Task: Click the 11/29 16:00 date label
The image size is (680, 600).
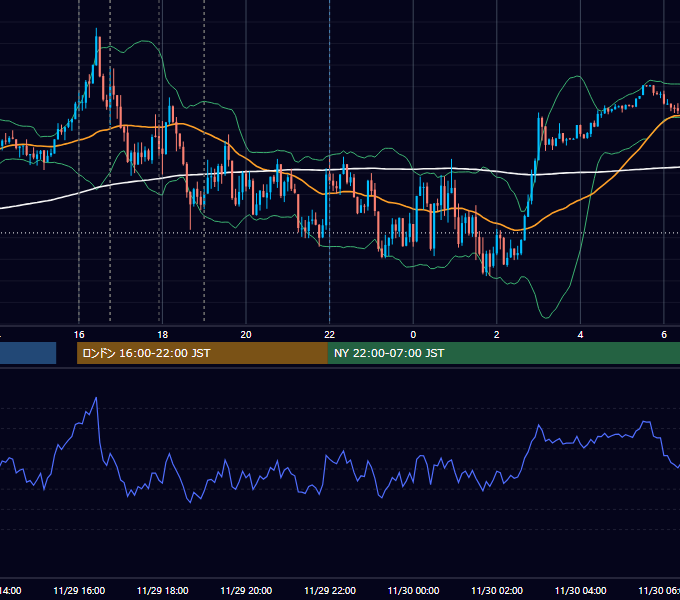Action: [x=79, y=590]
